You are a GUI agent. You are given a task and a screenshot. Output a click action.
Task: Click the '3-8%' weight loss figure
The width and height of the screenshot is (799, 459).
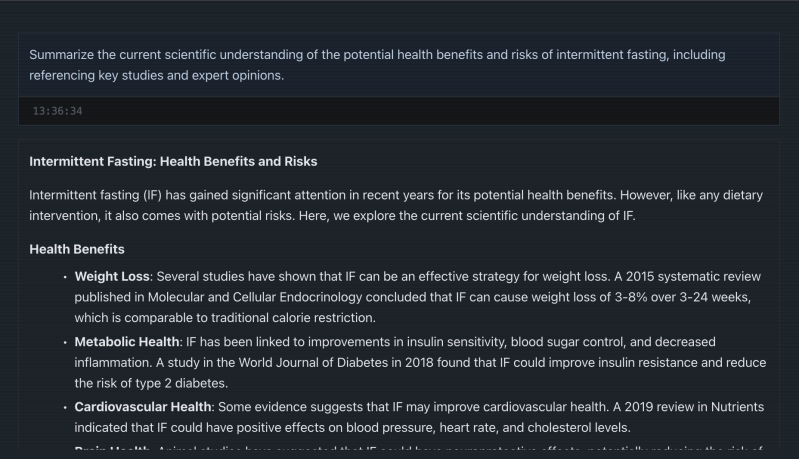tap(631, 297)
